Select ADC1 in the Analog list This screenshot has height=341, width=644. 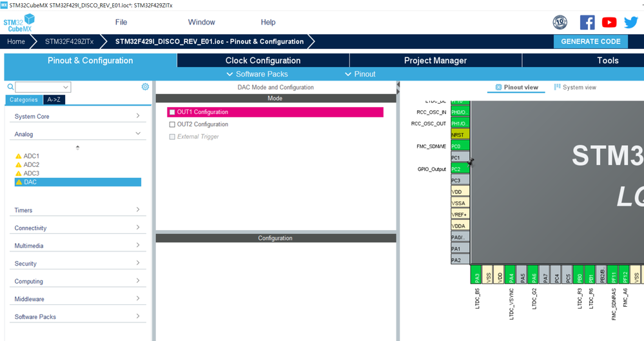31,156
